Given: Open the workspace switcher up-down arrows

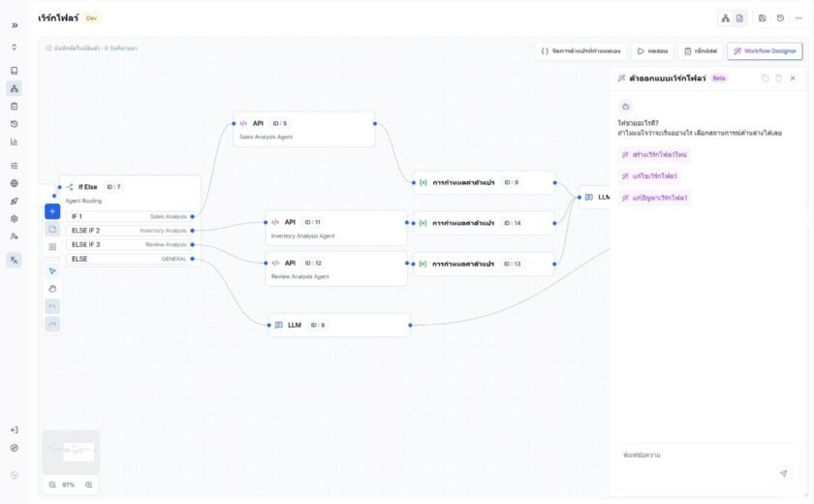Looking at the screenshot, I should pos(14,47).
